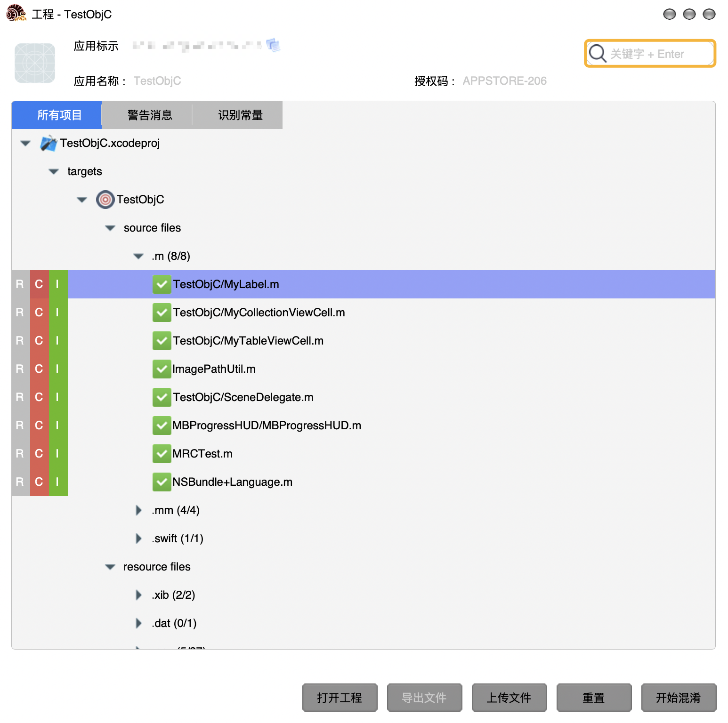This screenshot has height=723, width=728.
Task: Click the app icon placeholder thumbnail
Action: pyautogui.click(x=35, y=63)
